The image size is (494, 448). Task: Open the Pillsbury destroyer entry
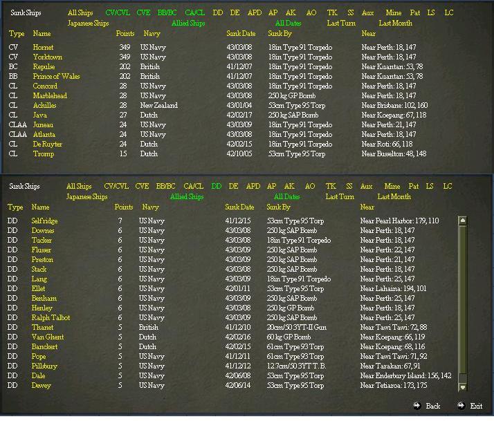[x=44, y=366]
